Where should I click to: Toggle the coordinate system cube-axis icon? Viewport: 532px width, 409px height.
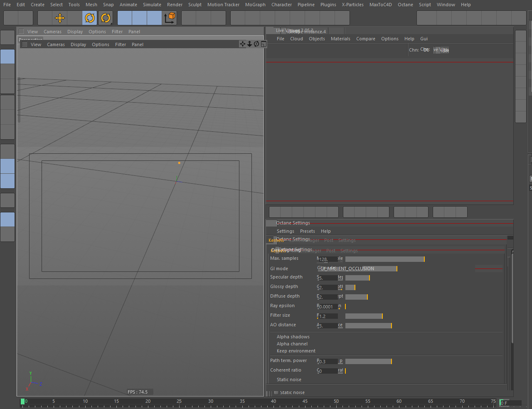coord(170,18)
